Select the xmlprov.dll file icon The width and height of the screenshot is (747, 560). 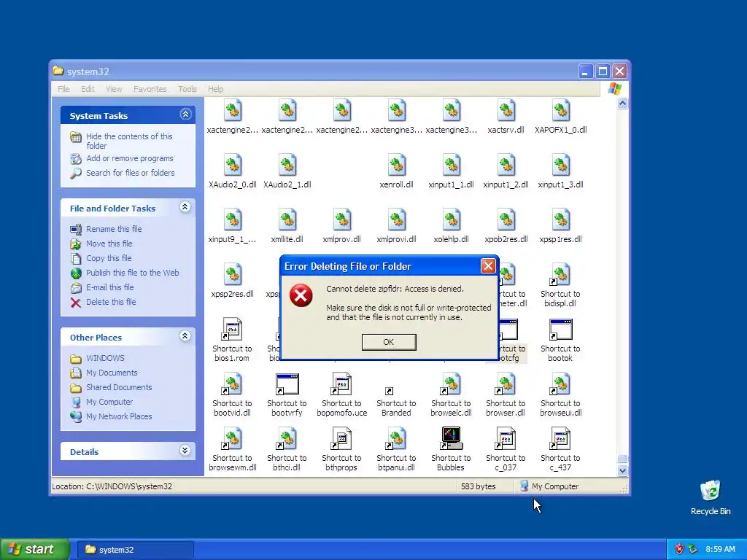[342, 220]
